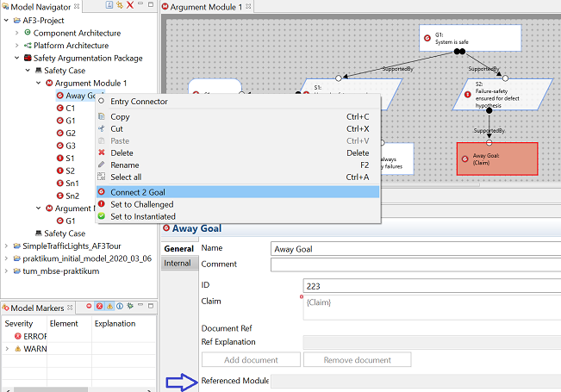Screen dimensions: 561x392
Task: Select the S2 Failure-safety strategy node in diagram
Action: click(x=502, y=95)
